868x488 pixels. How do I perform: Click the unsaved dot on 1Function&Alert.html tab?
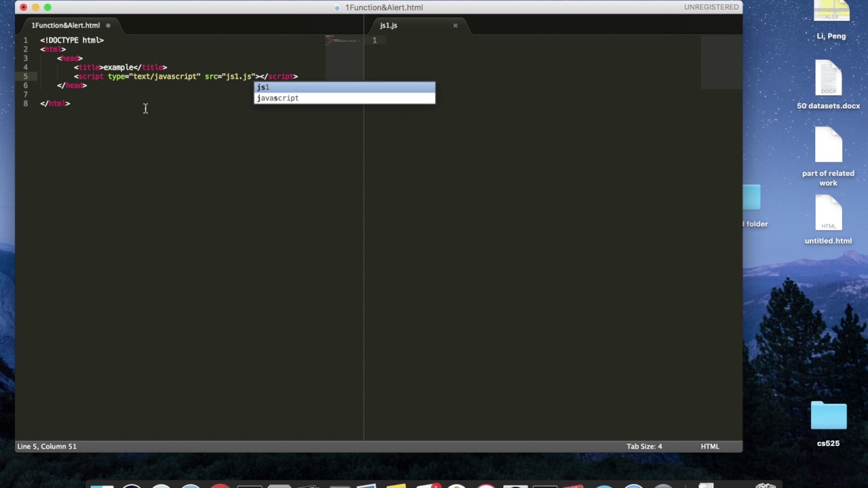[108, 26]
